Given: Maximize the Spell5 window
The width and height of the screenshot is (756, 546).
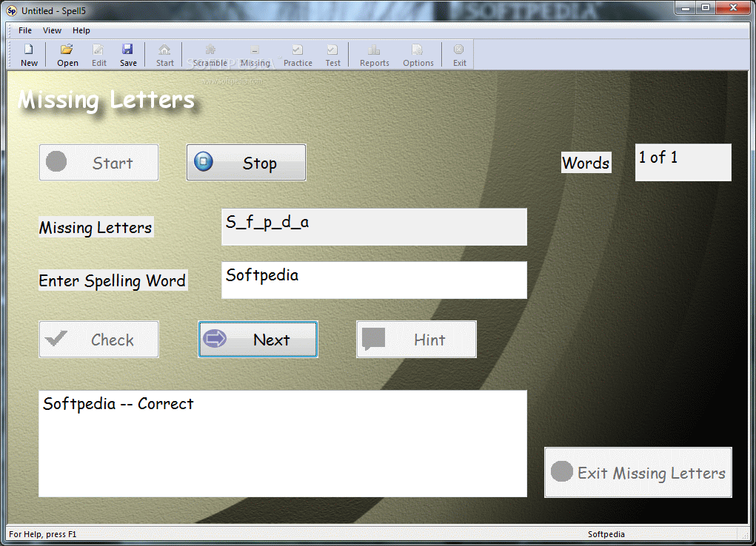Looking at the screenshot, I should pyautogui.click(x=706, y=7).
